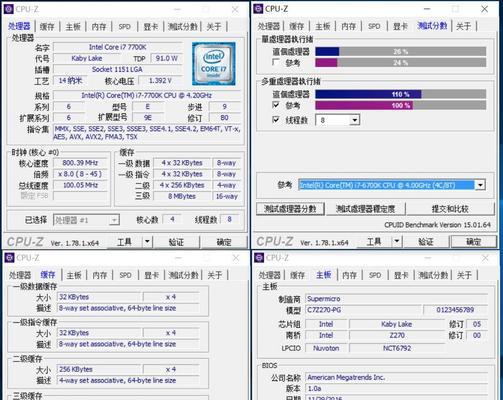The height and width of the screenshot is (400, 503).
Task: Click multiplier value x 8.0 (8 - 45)
Action: [80, 174]
